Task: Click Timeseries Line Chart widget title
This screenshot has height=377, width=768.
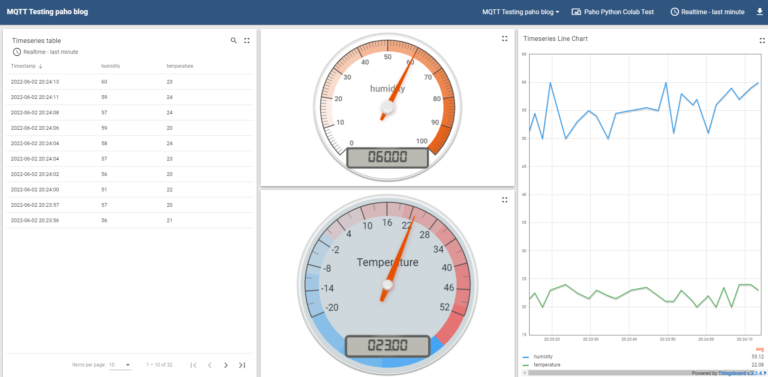Action: 555,39
